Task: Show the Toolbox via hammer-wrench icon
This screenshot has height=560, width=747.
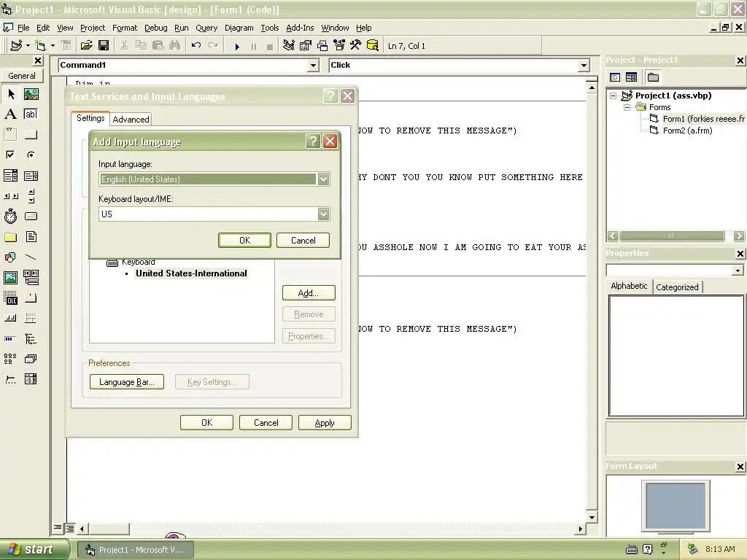Action: (x=356, y=46)
